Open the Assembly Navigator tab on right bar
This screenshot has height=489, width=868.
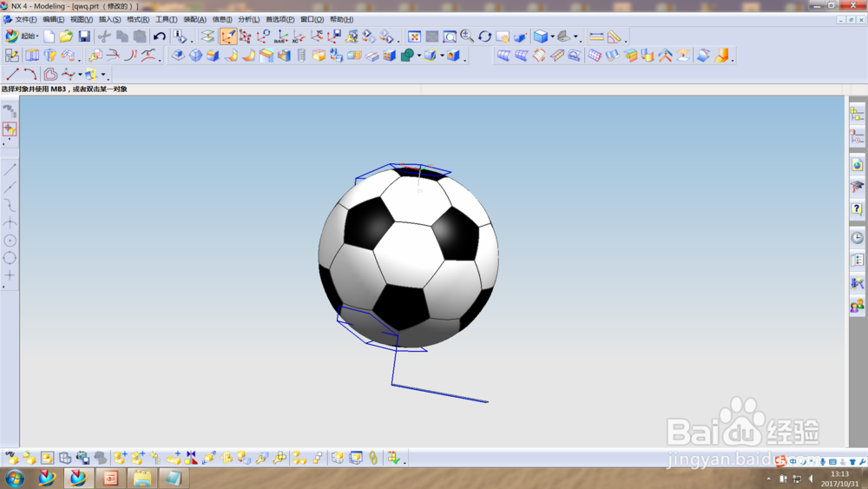pos(857,114)
